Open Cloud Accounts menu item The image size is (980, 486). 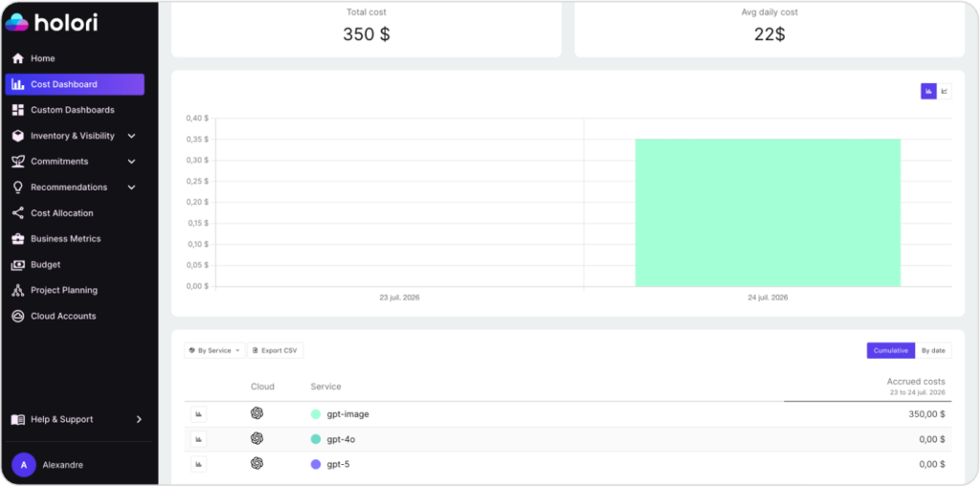click(x=75, y=316)
